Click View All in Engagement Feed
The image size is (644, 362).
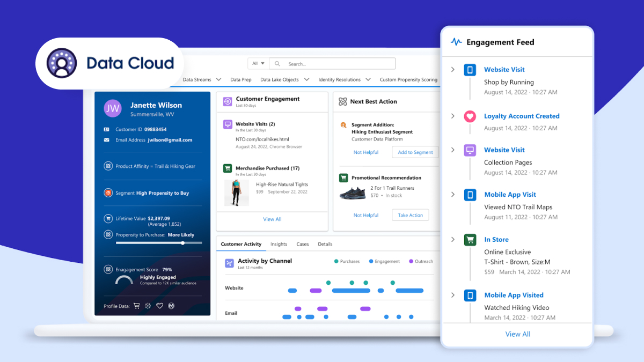tap(517, 334)
